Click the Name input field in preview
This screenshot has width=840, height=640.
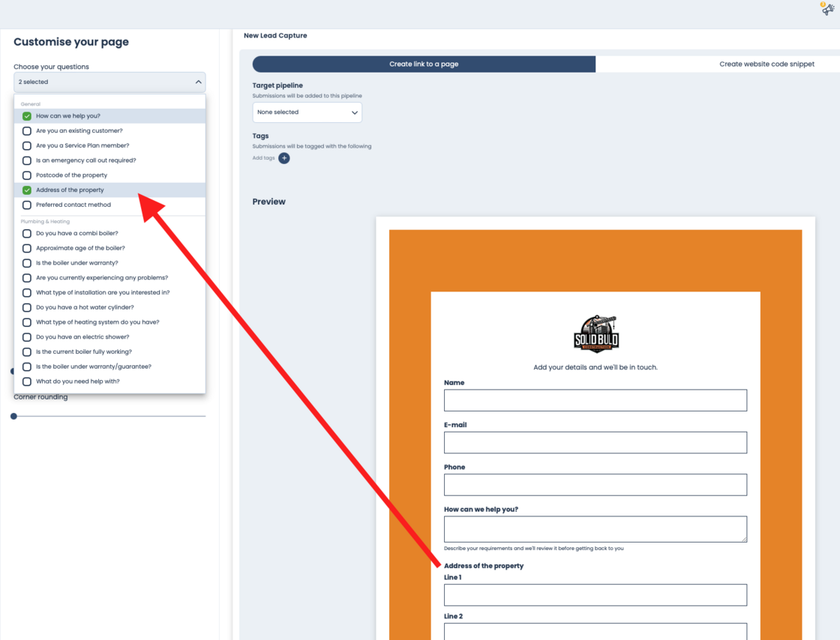coord(595,400)
